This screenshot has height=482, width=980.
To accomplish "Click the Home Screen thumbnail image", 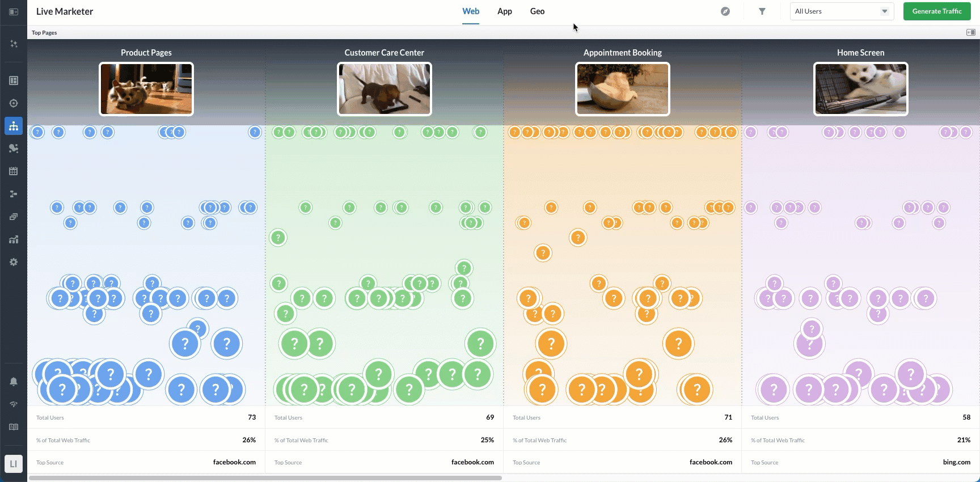I will [x=861, y=89].
